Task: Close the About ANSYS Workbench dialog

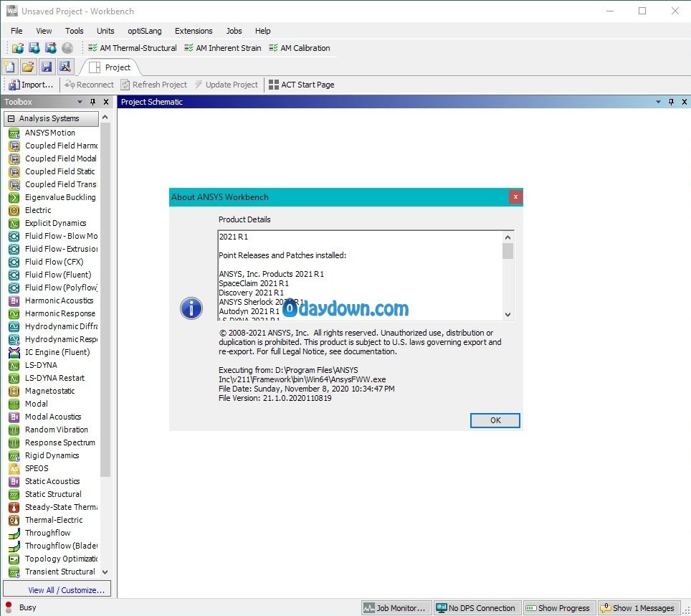Action: pyautogui.click(x=515, y=196)
